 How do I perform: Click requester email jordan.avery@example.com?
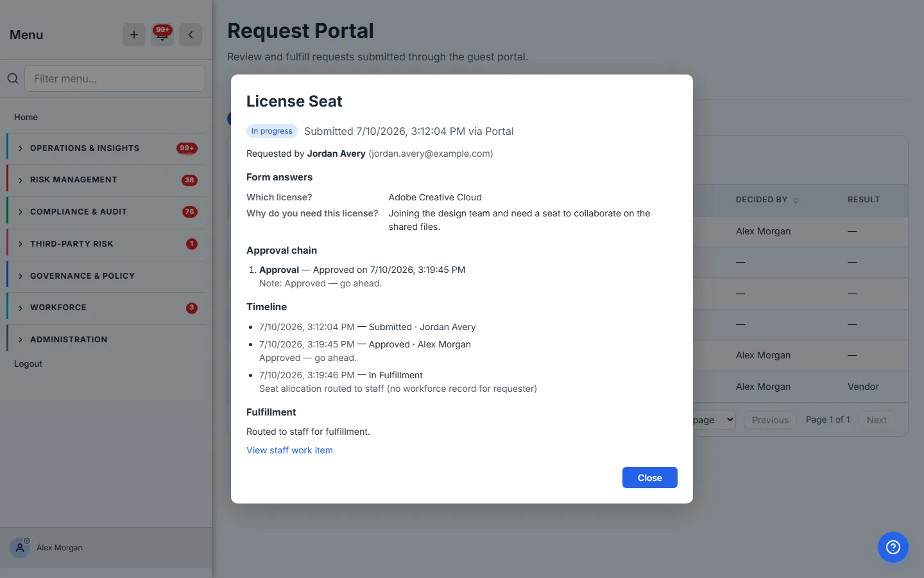tap(431, 153)
